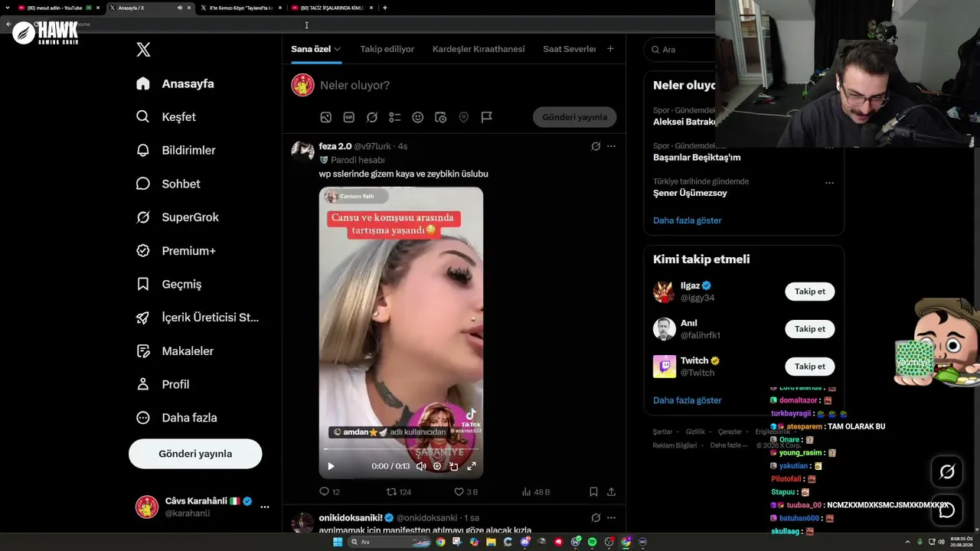Open more options on feza 2.0 post

(x=611, y=146)
